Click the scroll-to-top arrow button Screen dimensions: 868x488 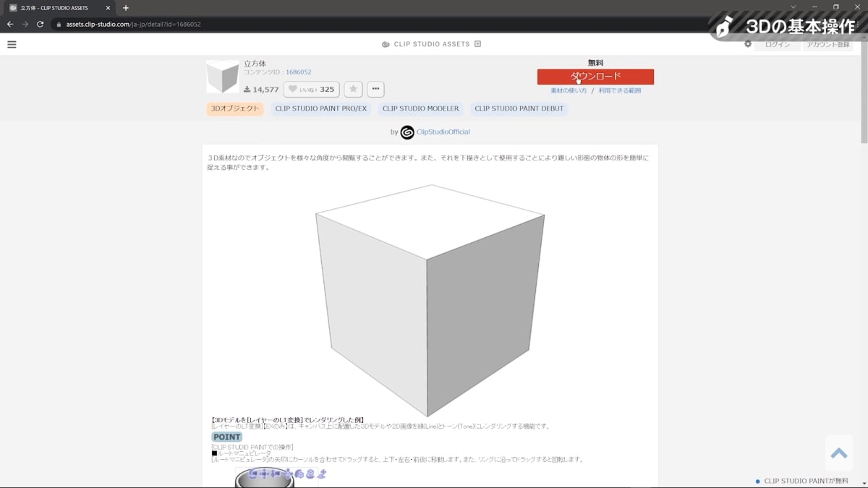tap(839, 453)
